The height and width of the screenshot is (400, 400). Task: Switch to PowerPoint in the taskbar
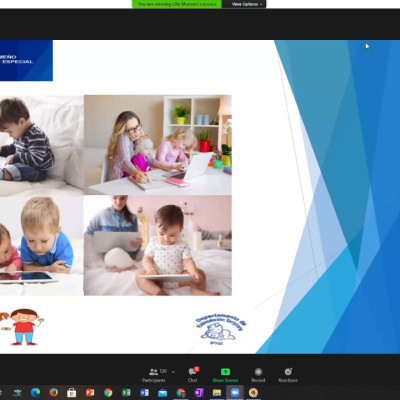click(90, 393)
